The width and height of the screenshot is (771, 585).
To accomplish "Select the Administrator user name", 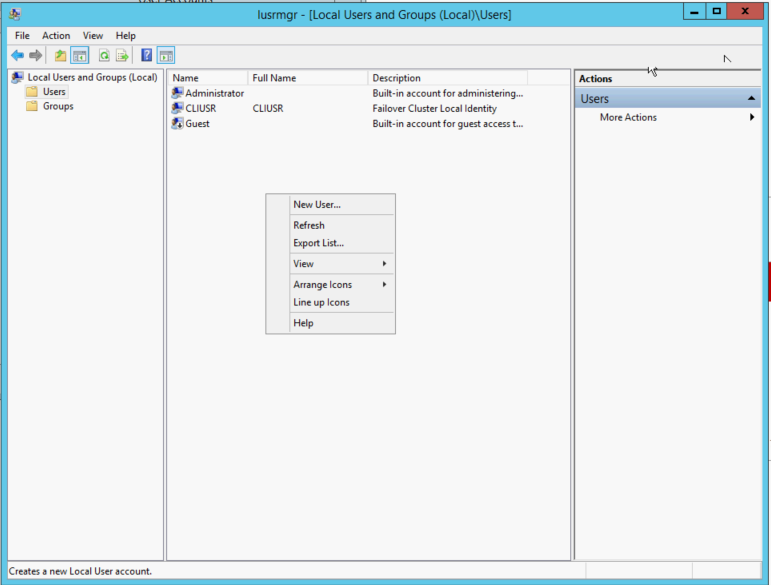I will [214, 93].
